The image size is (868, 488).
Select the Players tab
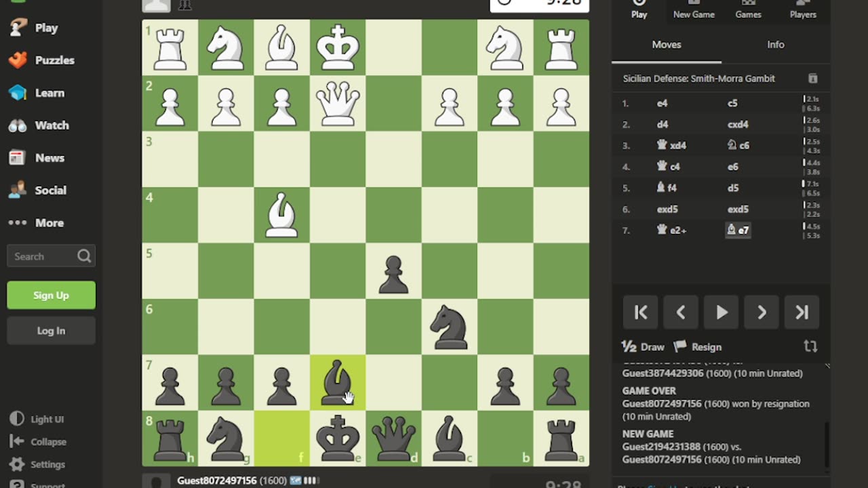pyautogui.click(x=803, y=9)
